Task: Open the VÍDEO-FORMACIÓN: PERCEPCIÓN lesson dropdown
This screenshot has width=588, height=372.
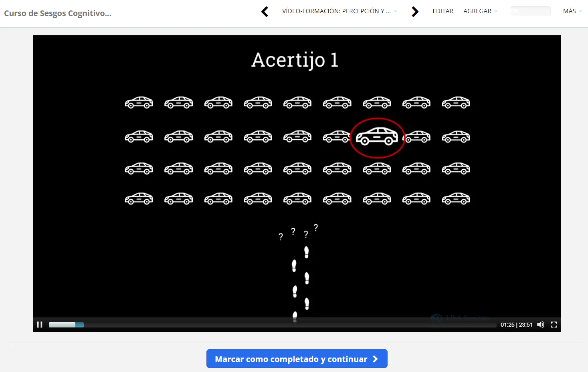Action: (x=339, y=11)
